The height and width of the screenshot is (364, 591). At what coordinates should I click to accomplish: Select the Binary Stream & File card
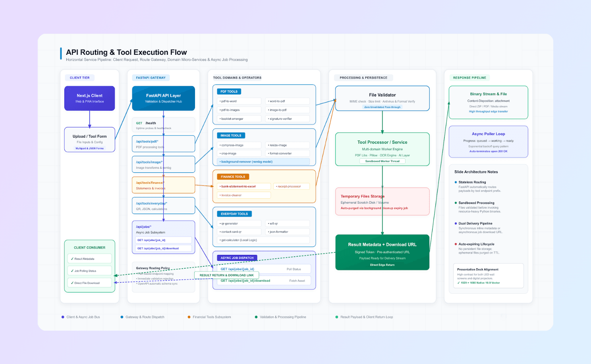click(489, 102)
